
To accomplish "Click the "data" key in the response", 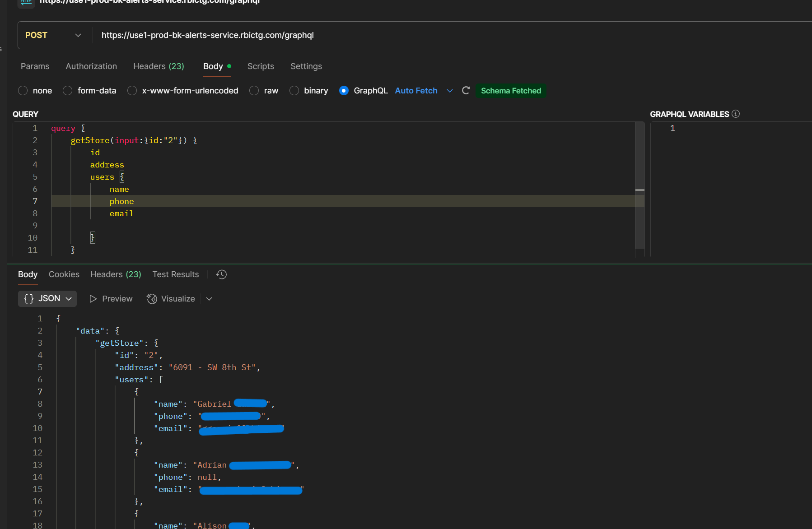I will pyautogui.click(x=90, y=331).
